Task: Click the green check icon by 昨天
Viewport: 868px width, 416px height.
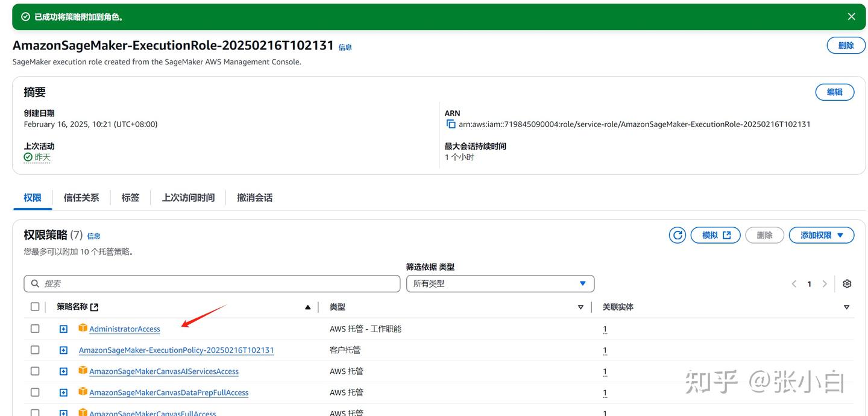Action: tap(28, 157)
